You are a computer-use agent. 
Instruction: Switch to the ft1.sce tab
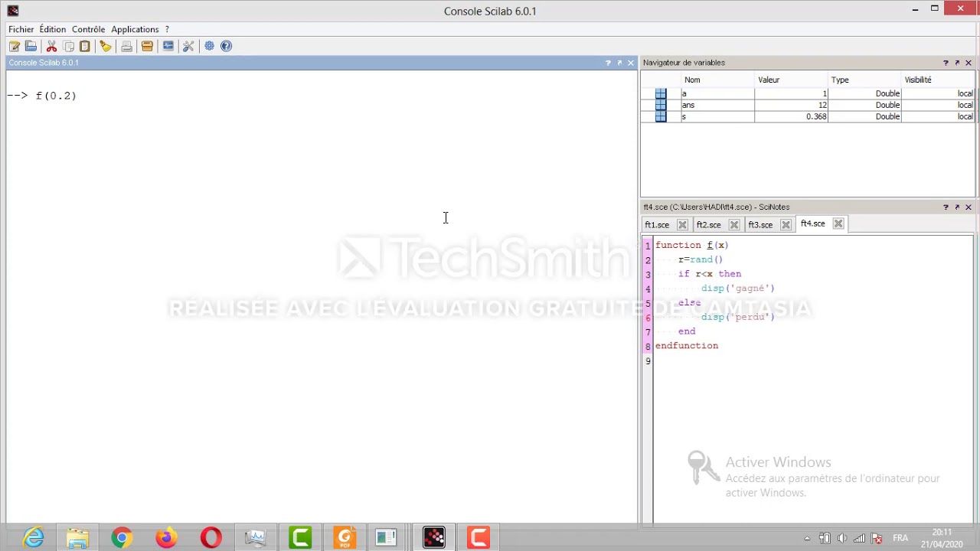point(657,225)
